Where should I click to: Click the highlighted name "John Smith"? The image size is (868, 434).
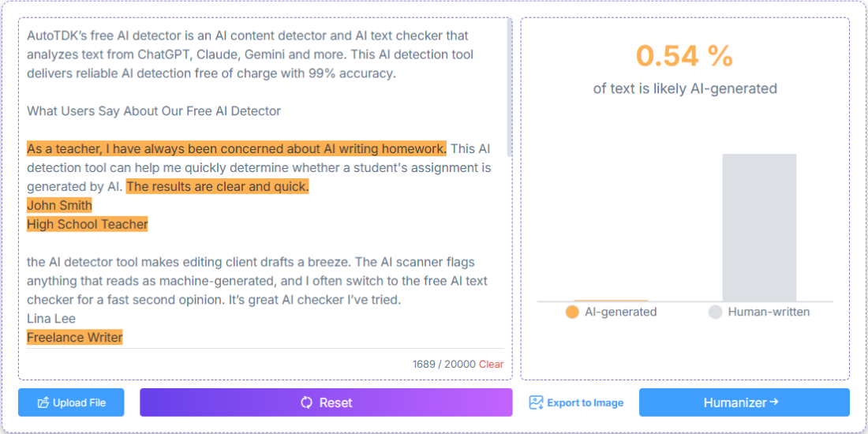59,205
